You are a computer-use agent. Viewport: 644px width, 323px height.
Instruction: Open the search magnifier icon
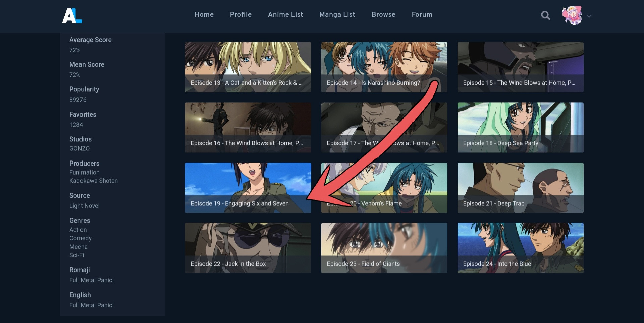[545, 15]
